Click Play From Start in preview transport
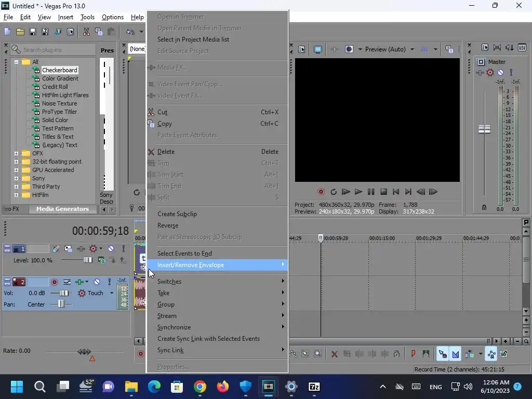 (345, 192)
